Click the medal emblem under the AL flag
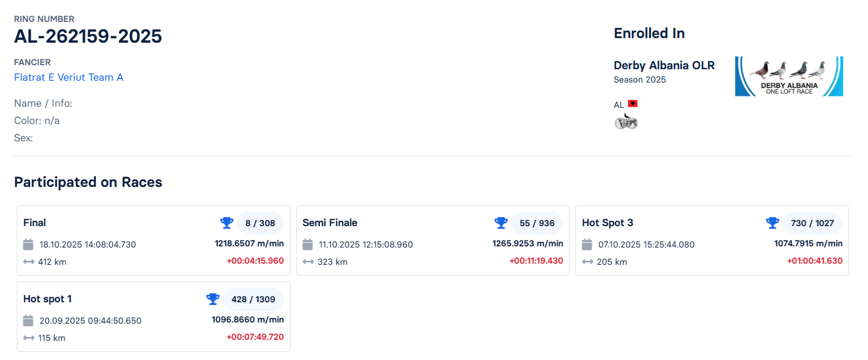 point(625,121)
